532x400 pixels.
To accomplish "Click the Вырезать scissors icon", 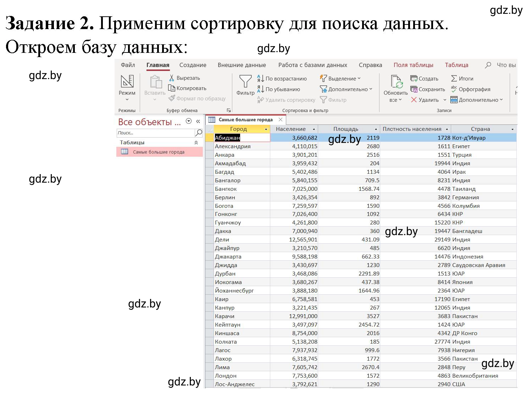I will pyautogui.click(x=172, y=78).
